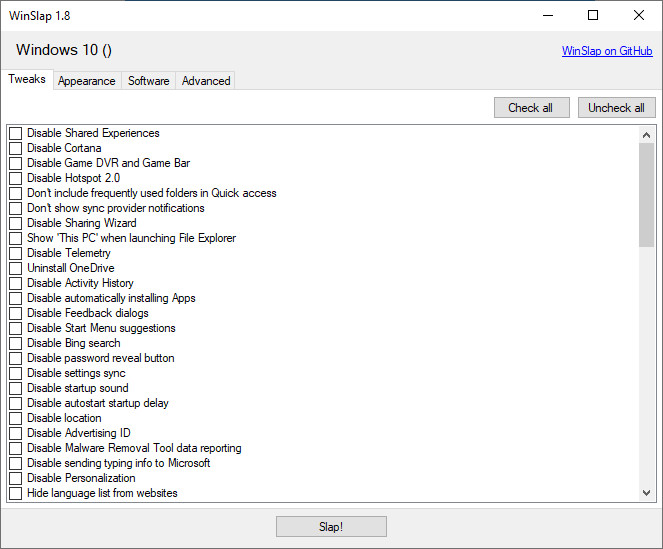
Task: Check the Uninstall OneDrive option
Action: tap(16, 268)
